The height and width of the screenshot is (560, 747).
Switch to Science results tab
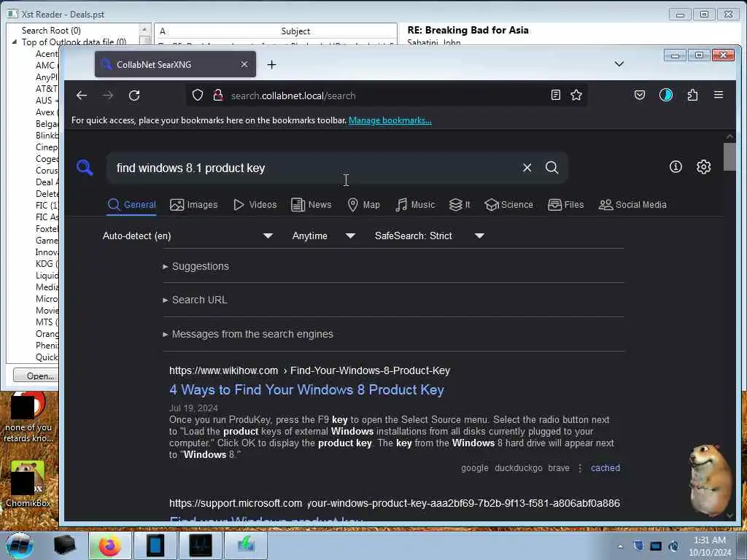click(x=508, y=205)
